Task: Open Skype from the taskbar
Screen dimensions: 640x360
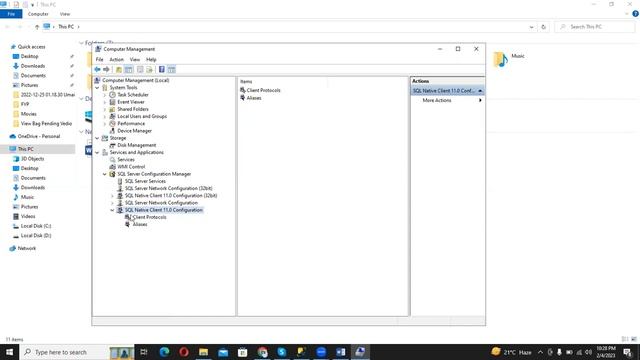Action: pos(282,352)
